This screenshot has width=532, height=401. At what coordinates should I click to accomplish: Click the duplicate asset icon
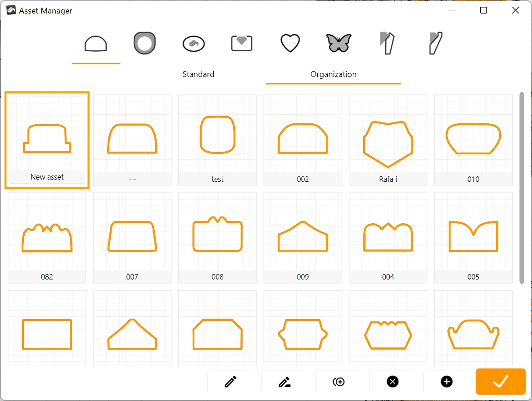pos(338,382)
